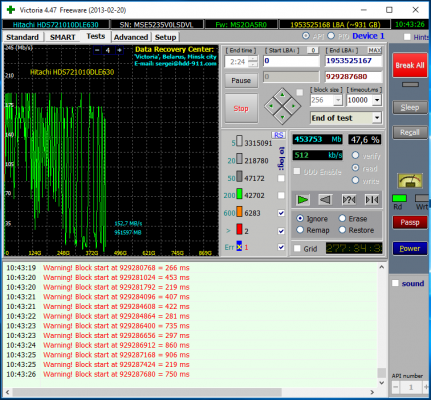This screenshot has height=400, width=431.
Task: Toggle the sound checkbox
Action: click(395, 283)
